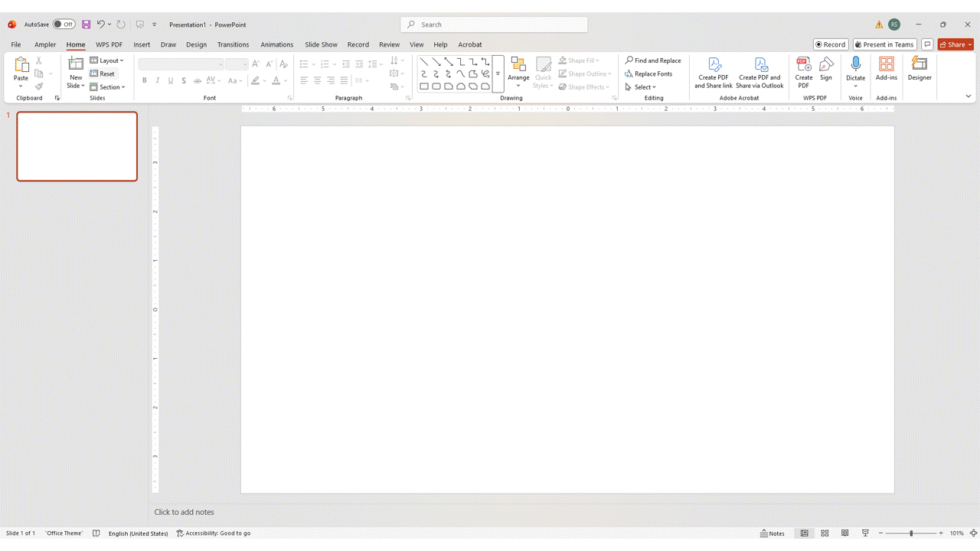This screenshot has height=551, width=980.
Task: Open the Section dropdown
Action: pos(107,87)
